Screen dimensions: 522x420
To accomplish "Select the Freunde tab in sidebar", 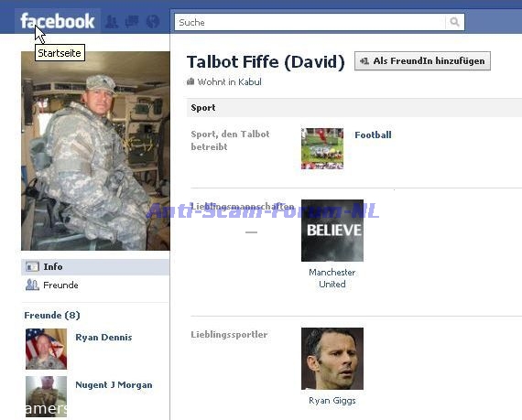I will tap(95, 285).
